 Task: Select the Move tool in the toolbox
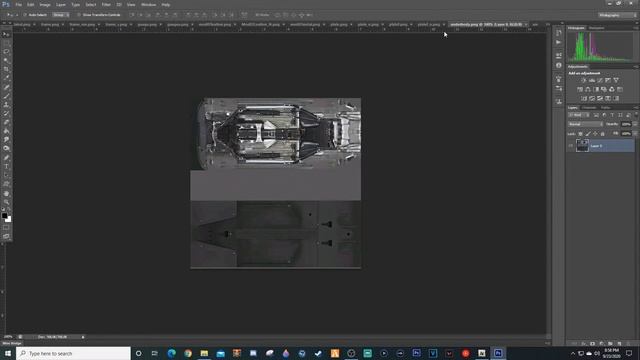(6, 35)
